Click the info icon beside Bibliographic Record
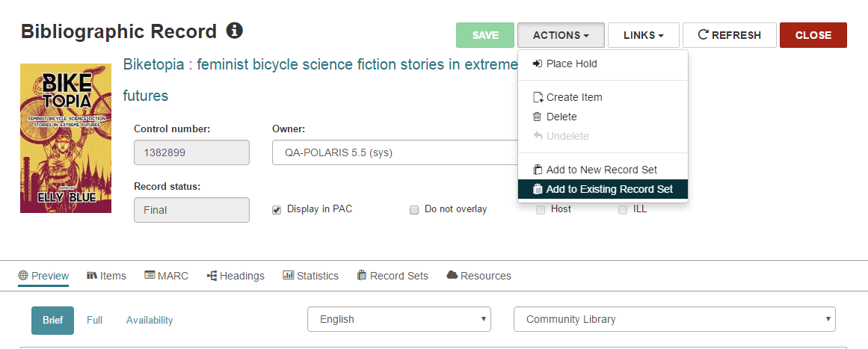The image size is (868, 349). (x=235, y=31)
